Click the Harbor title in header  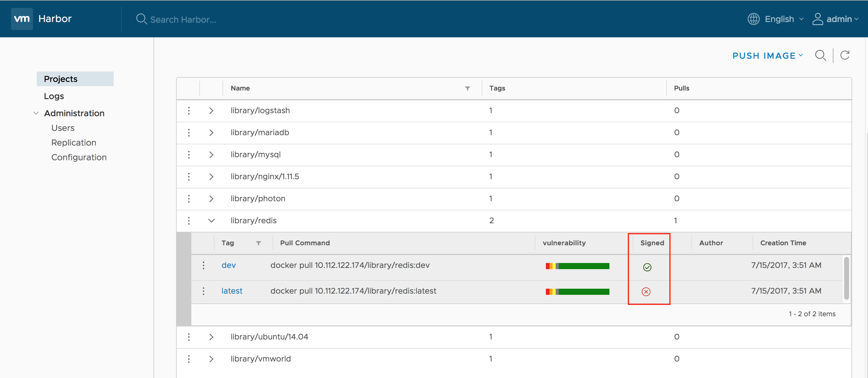[55, 19]
